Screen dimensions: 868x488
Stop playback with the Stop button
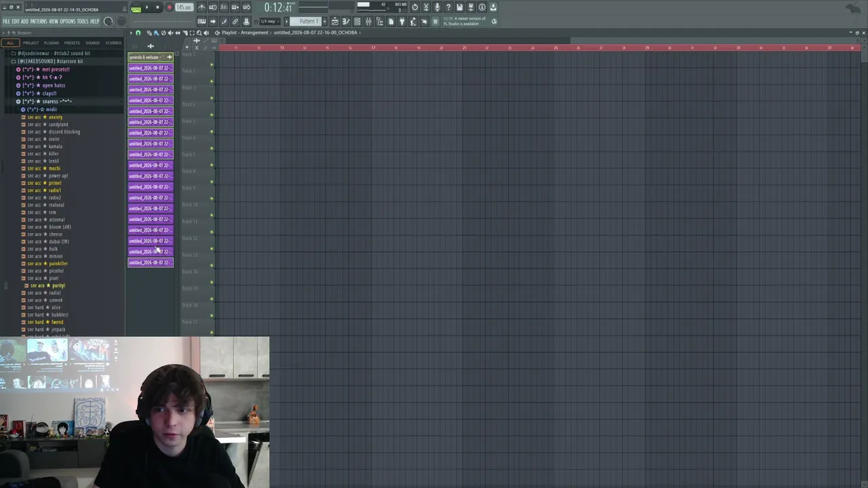tap(157, 8)
